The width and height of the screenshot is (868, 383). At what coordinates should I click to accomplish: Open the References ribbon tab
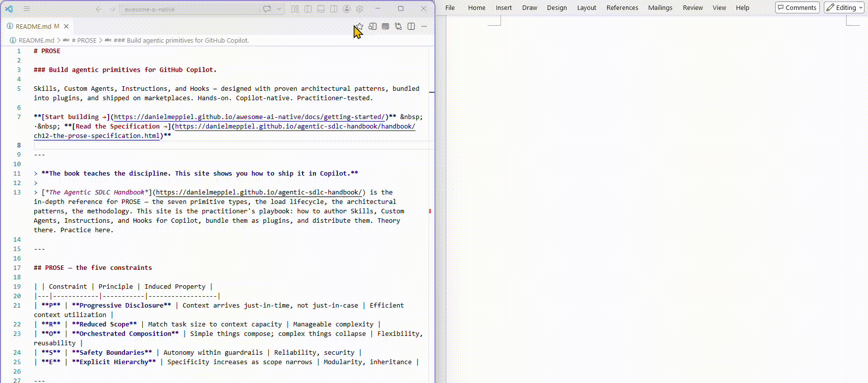click(622, 7)
